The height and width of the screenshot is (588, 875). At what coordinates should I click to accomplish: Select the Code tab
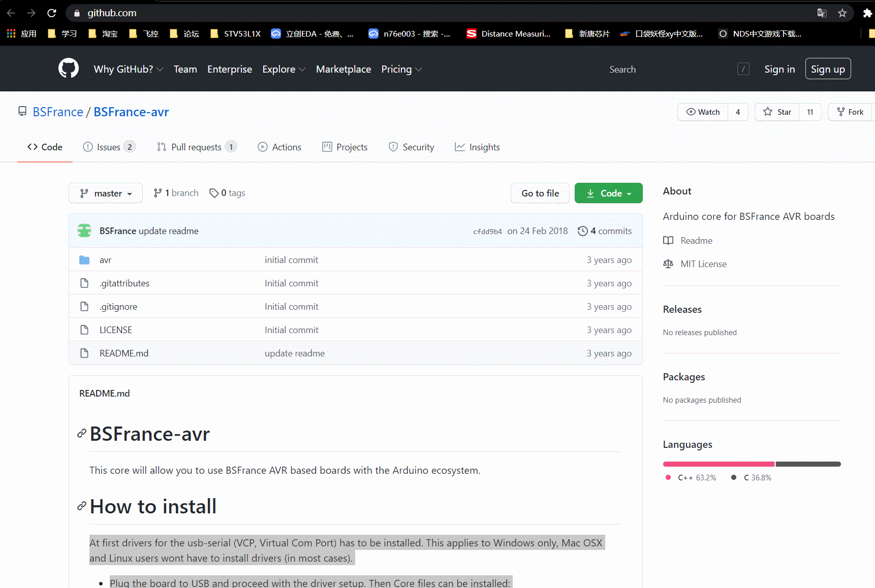tap(45, 147)
